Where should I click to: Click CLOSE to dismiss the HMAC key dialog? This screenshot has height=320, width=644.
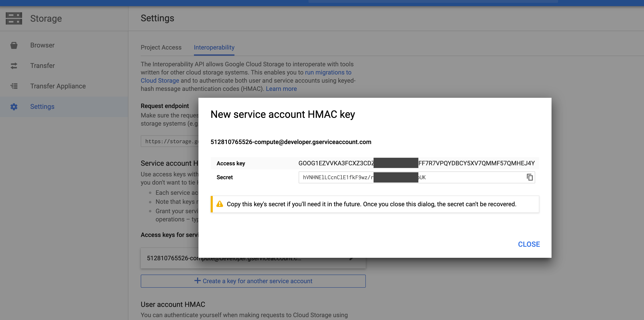[529, 244]
